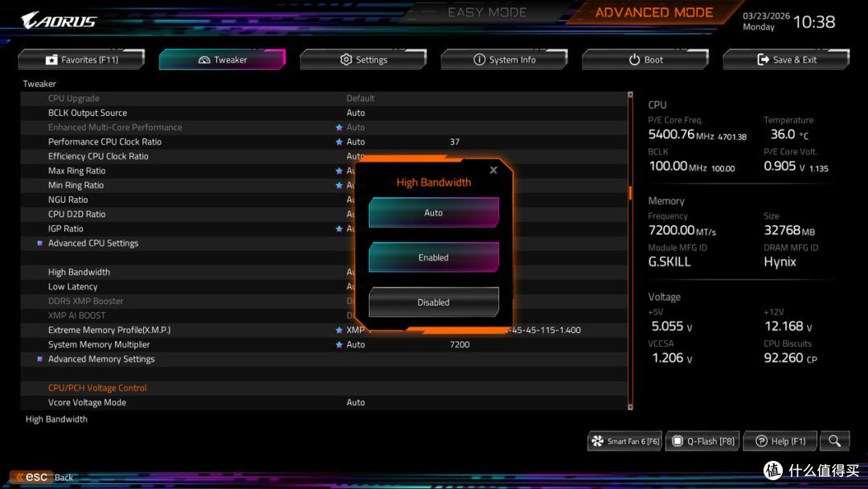
Task: Click the search magnifier icon
Action: [835, 441]
